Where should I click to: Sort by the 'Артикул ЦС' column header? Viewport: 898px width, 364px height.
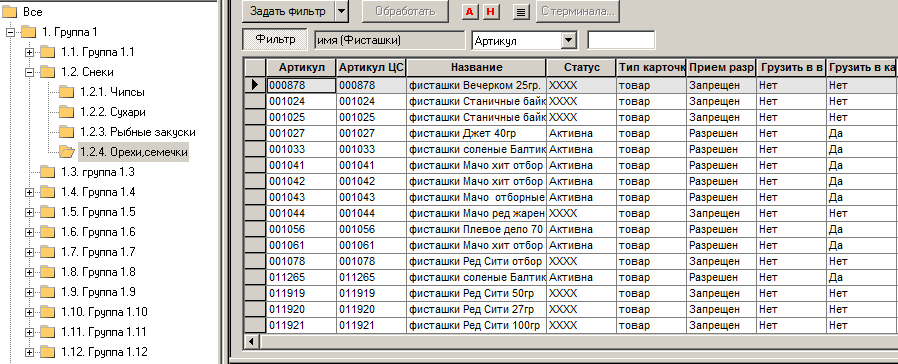click(372, 68)
